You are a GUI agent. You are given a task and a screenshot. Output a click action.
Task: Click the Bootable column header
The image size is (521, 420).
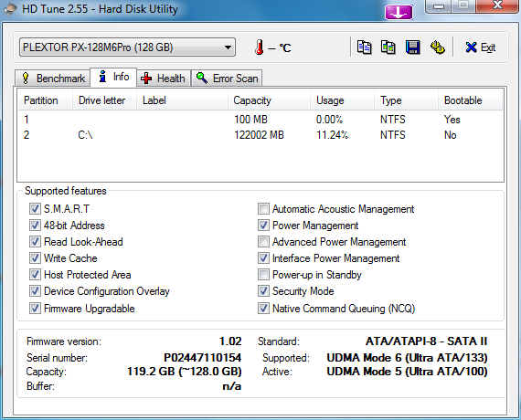click(x=470, y=100)
